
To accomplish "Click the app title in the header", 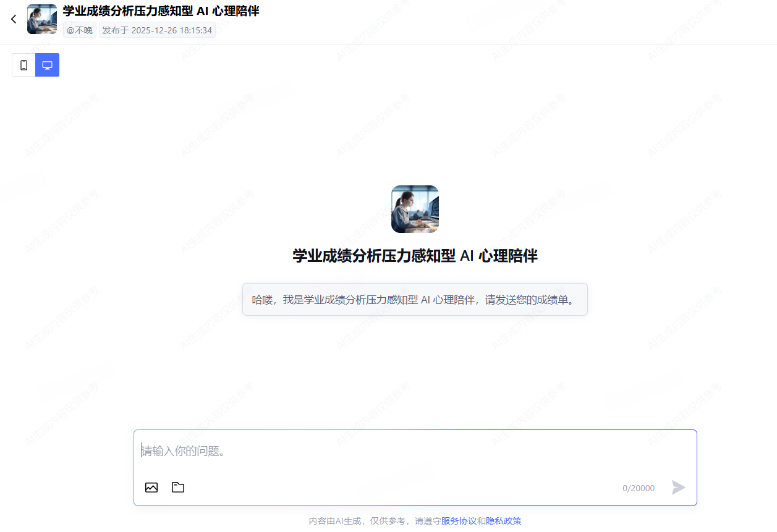I will [x=161, y=11].
